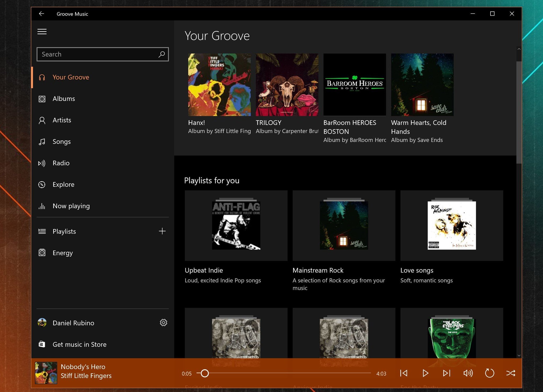The height and width of the screenshot is (392, 543).
Task: Toggle repeat mode
Action: click(489, 373)
